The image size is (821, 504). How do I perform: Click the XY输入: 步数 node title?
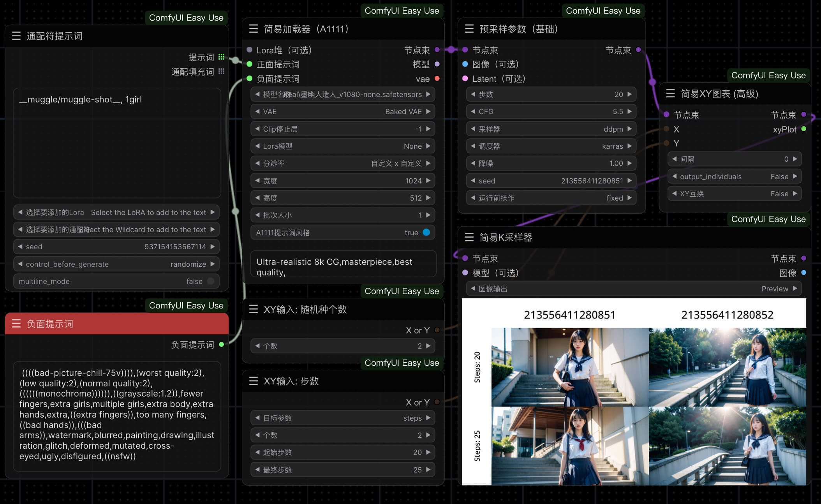pos(291,381)
